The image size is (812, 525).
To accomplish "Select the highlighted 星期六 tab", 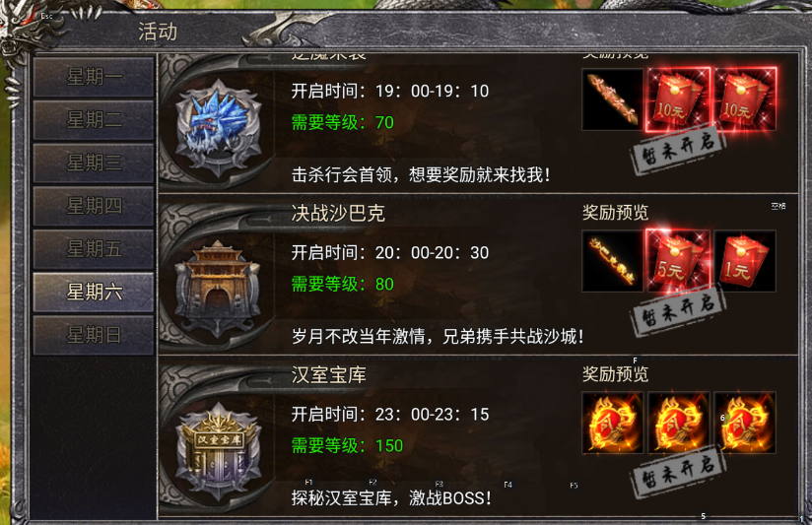I will (x=94, y=292).
